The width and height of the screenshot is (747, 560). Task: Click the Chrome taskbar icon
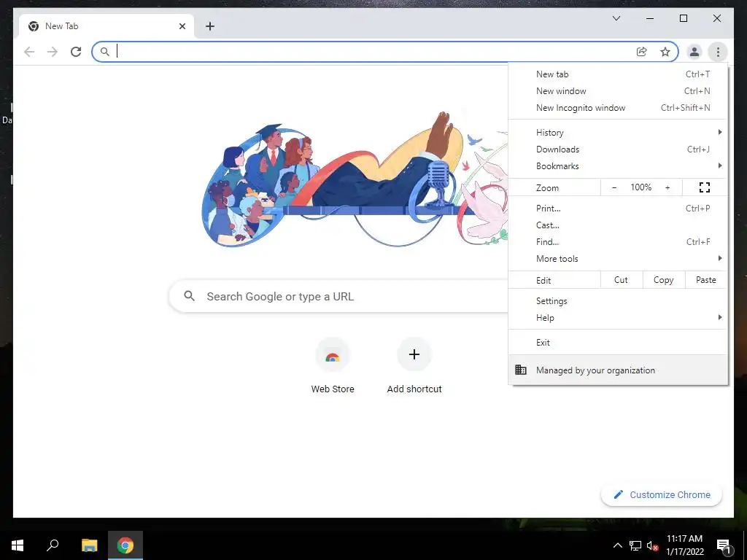pyautogui.click(x=125, y=545)
